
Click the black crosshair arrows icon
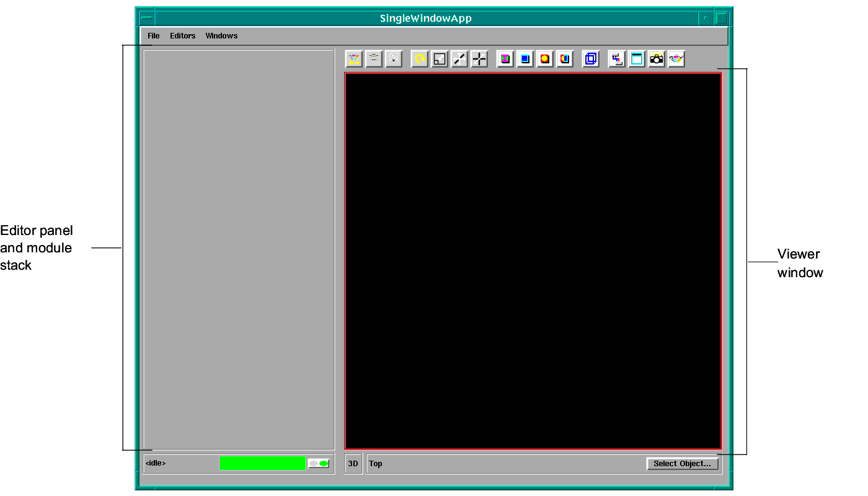[x=479, y=59]
